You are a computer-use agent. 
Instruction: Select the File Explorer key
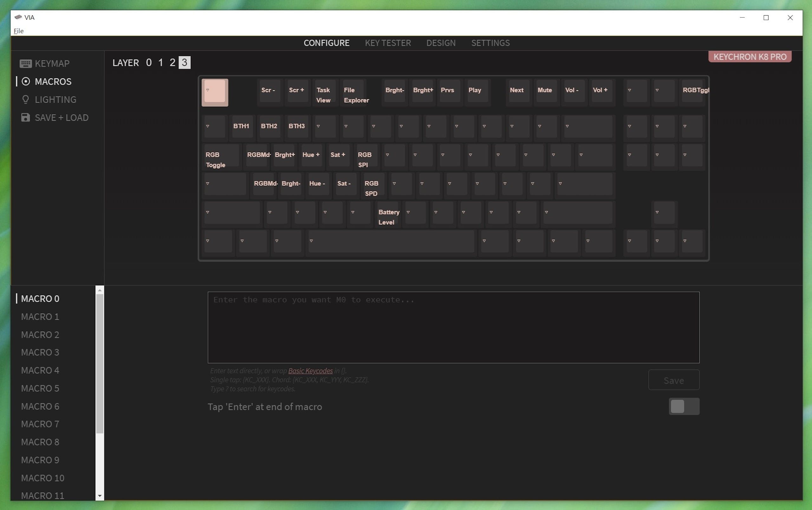coord(353,92)
